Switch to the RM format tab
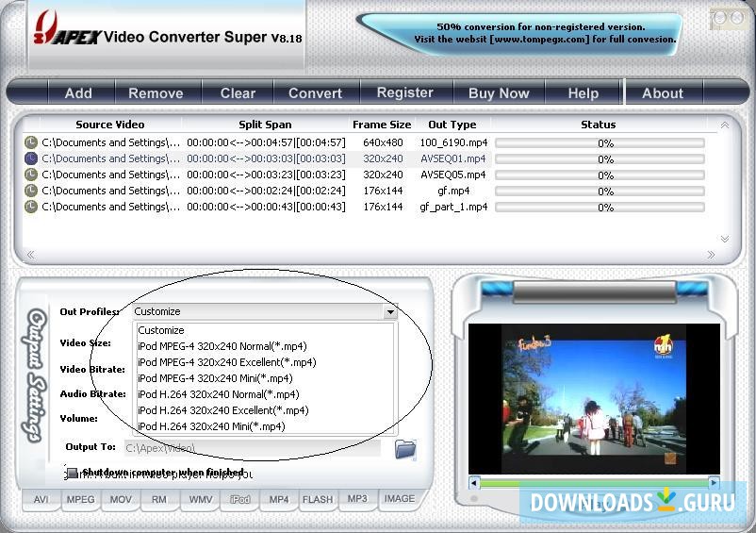756x533 pixels. pyautogui.click(x=159, y=500)
